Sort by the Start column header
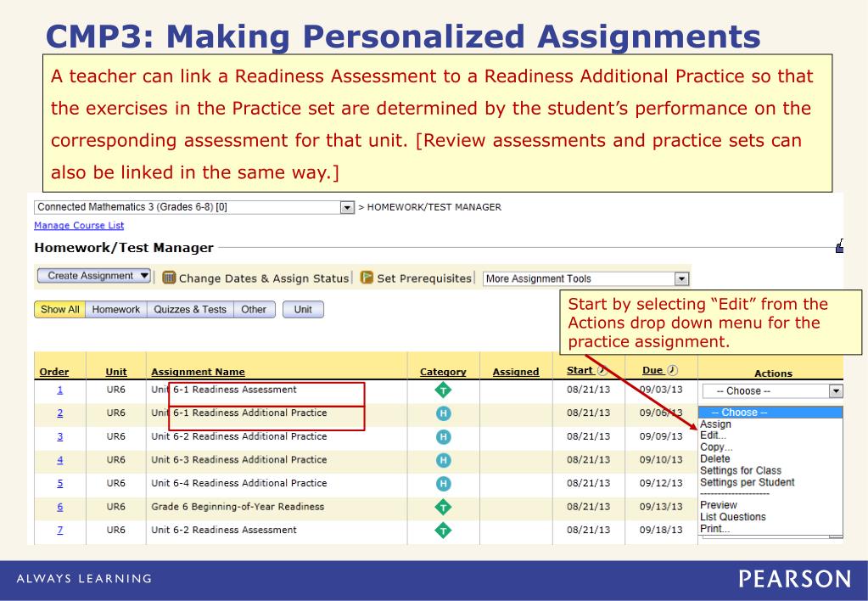Screen dimensions: 868x601 tap(580, 371)
